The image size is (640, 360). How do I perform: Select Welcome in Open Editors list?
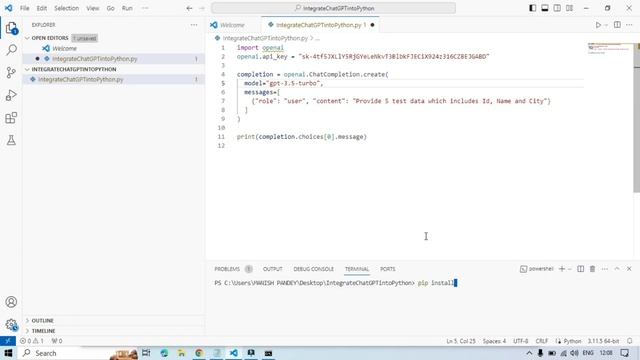(x=113, y=48)
